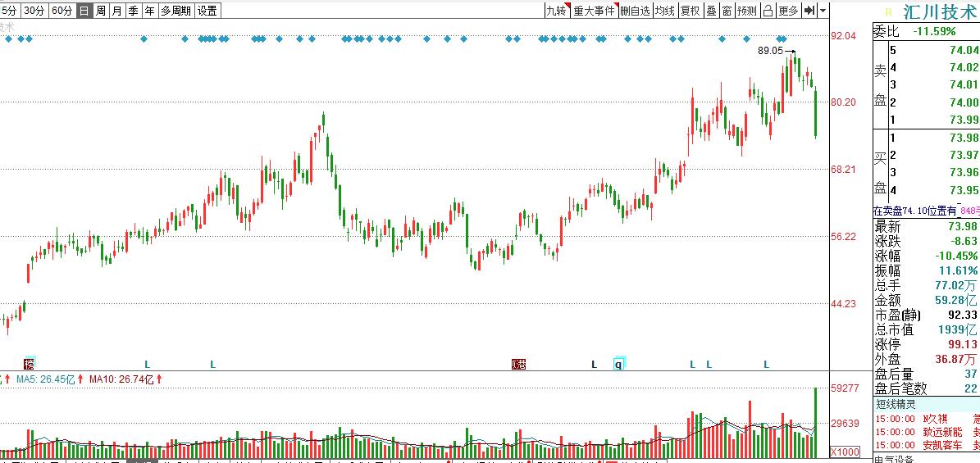Click the tallest green volume bar
This screenshot has width=980, height=463.
click(x=815, y=422)
